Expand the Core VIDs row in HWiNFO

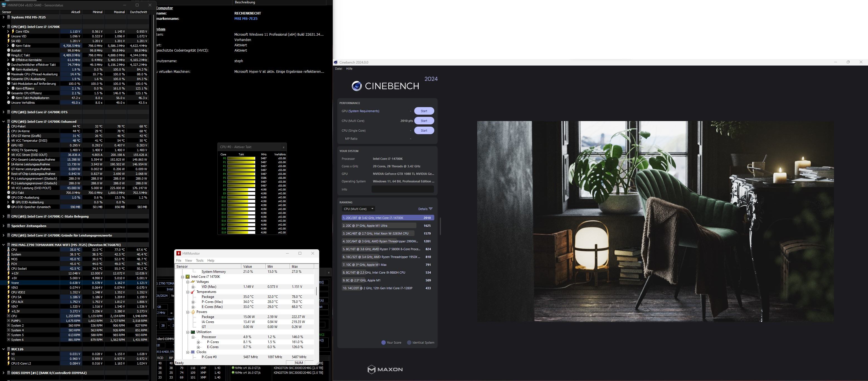tap(8, 31)
